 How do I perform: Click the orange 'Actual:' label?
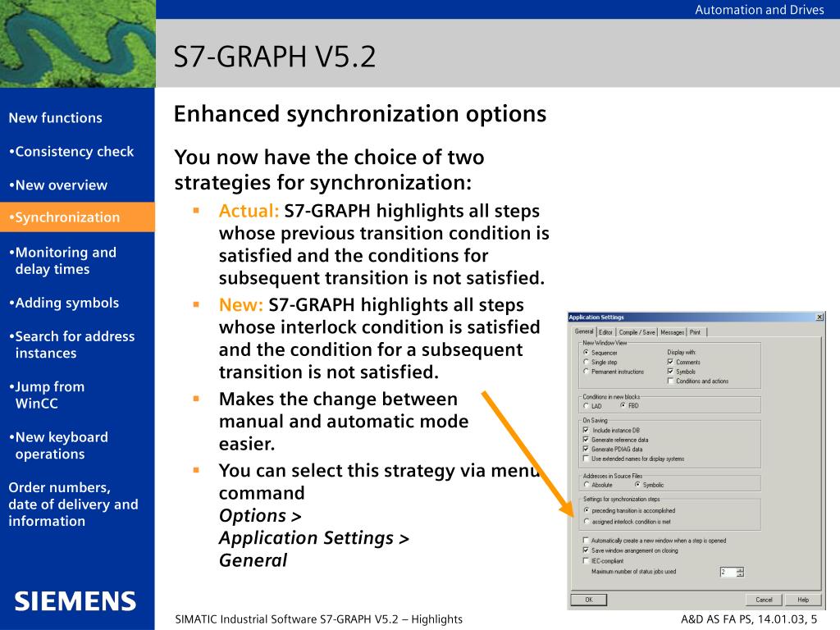(249, 211)
